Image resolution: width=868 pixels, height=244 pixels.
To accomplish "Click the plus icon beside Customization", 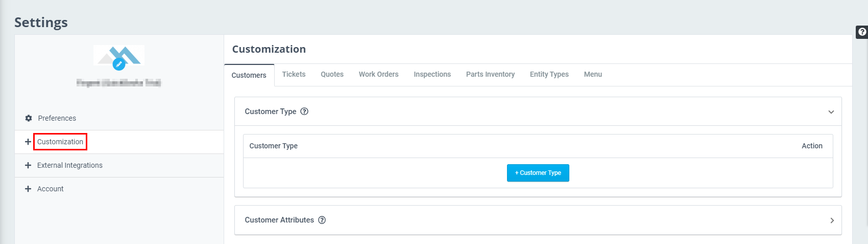I will [x=28, y=142].
